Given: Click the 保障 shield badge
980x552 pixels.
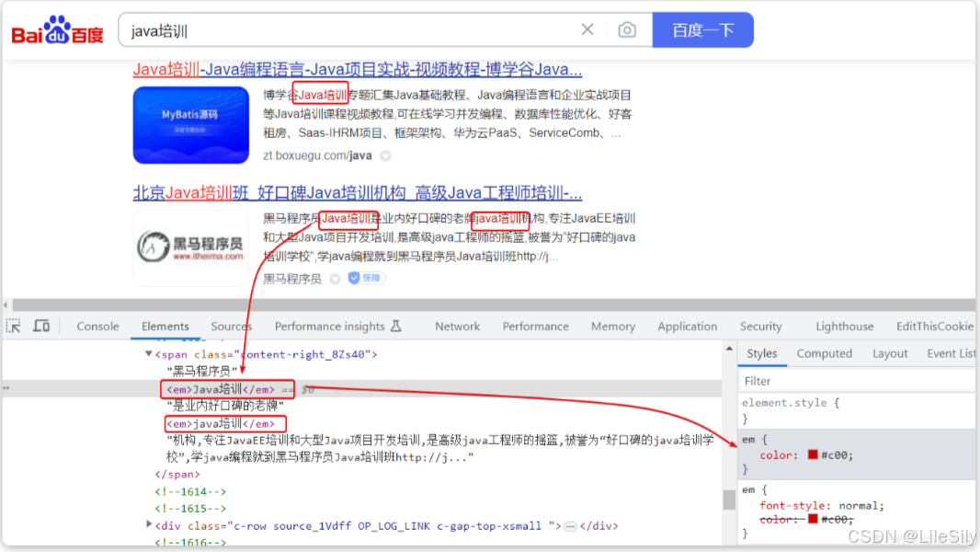Looking at the screenshot, I should [366, 278].
